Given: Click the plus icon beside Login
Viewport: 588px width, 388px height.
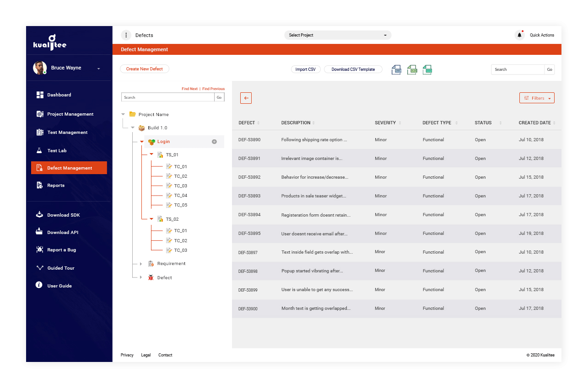Looking at the screenshot, I should (x=214, y=142).
